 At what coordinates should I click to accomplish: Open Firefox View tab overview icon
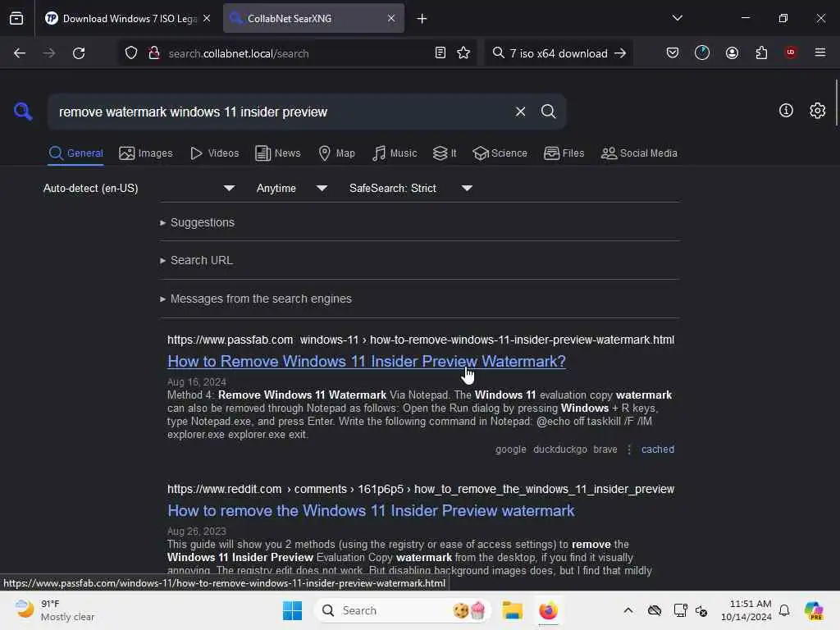[16, 19]
